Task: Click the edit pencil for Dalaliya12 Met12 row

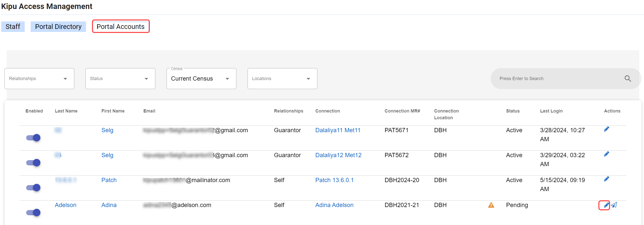Action: pyautogui.click(x=606, y=154)
